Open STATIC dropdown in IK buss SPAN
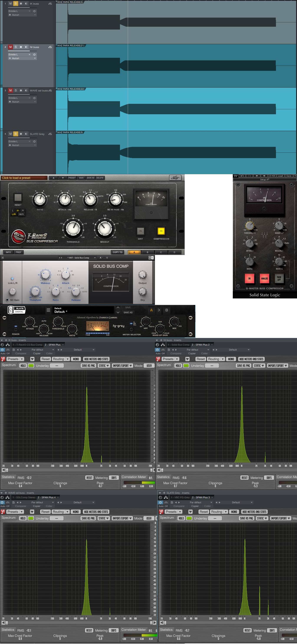297x644 pixels. (104, 366)
